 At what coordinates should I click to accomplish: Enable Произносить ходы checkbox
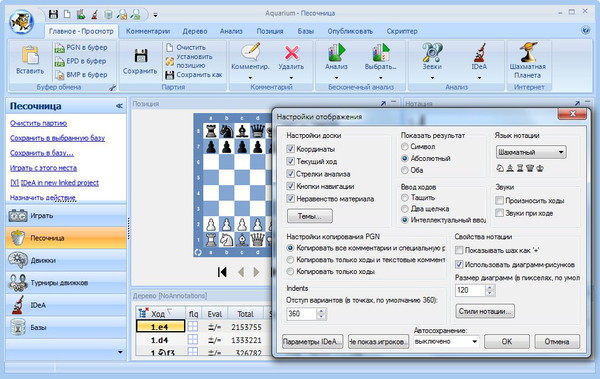pos(499,200)
